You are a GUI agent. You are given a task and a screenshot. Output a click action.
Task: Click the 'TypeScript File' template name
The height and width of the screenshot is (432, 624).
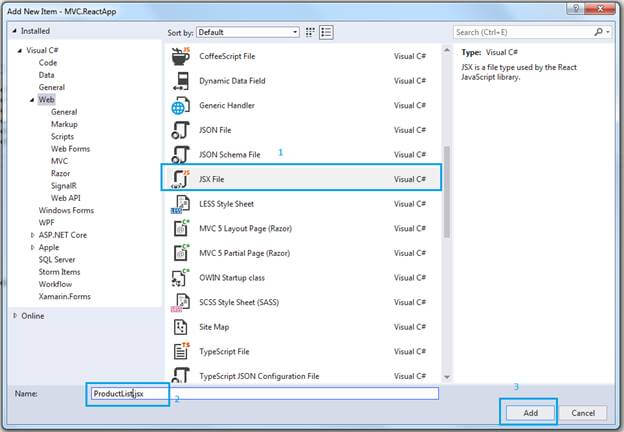[x=224, y=352]
